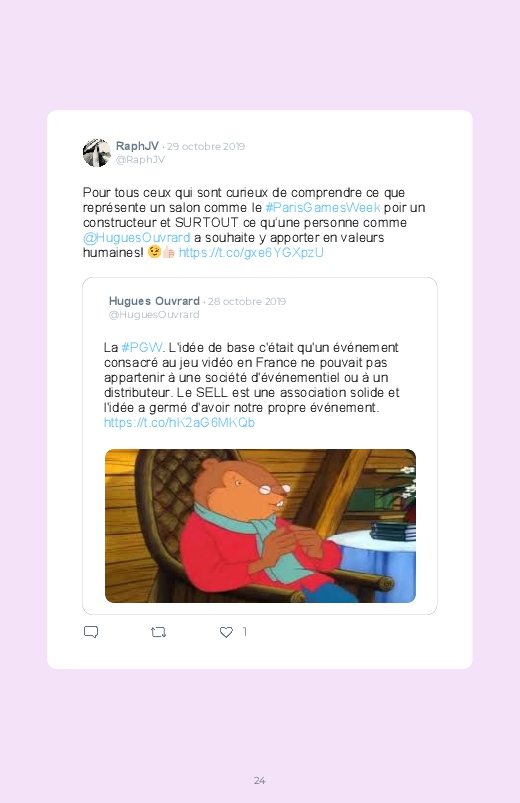Click the quoted @HuguesOuvrard handle
The height and width of the screenshot is (803, 520).
154,315
